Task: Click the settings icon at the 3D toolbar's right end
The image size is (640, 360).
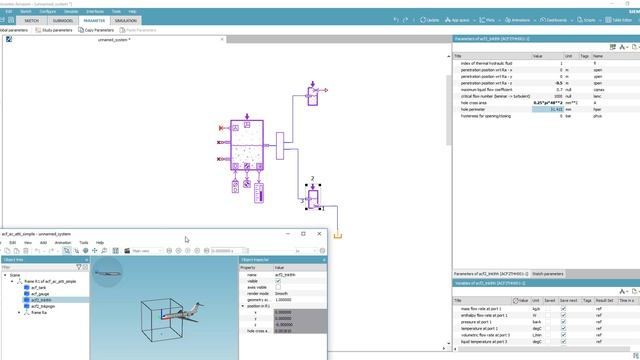Action: pos(322,251)
